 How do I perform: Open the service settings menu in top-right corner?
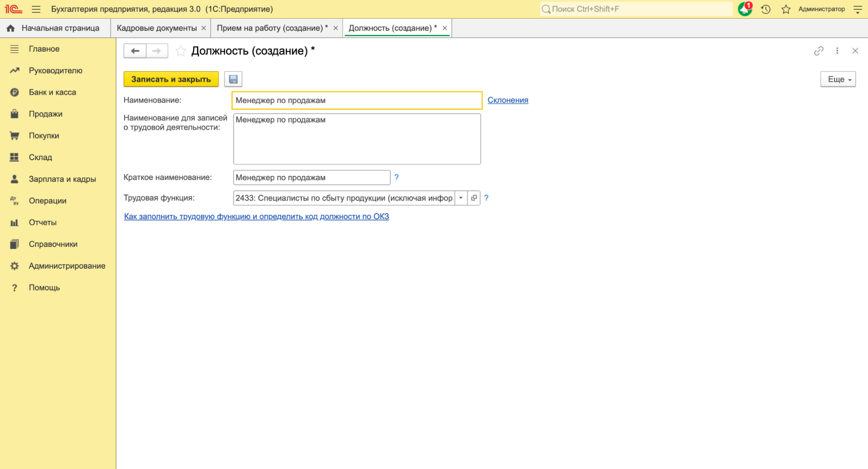point(858,9)
